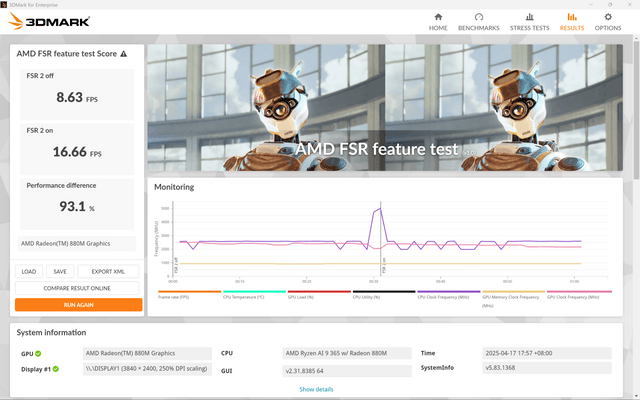This screenshot has width=640, height=400.
Task: Click the GUI version v2.31.8385 64 field
Action: pyautogui.click(x=347, y=371)
